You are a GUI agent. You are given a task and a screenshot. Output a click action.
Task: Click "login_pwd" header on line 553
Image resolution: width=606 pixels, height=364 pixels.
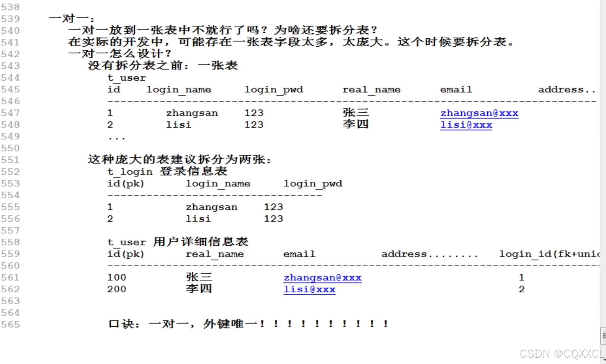(x=313, y=184)
